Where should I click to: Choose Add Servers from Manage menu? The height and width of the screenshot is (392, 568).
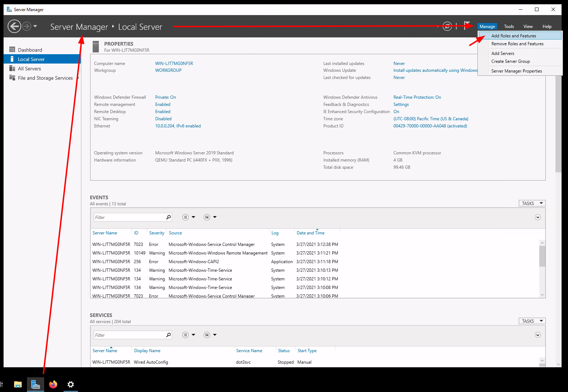pyautogui.click(x=520, y=53)
